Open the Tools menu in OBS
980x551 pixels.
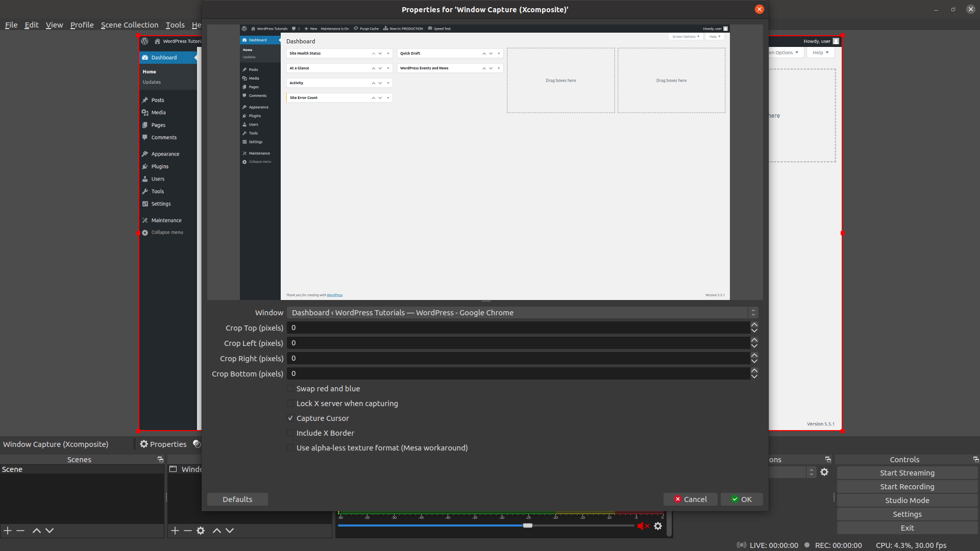pos(175,25)
